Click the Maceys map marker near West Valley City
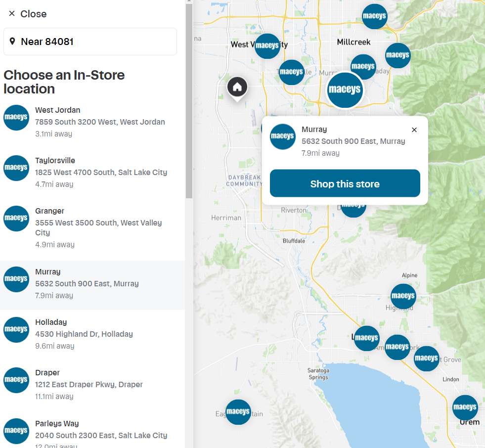The height and width of the screenshot is (448, 485). point(267,46)
